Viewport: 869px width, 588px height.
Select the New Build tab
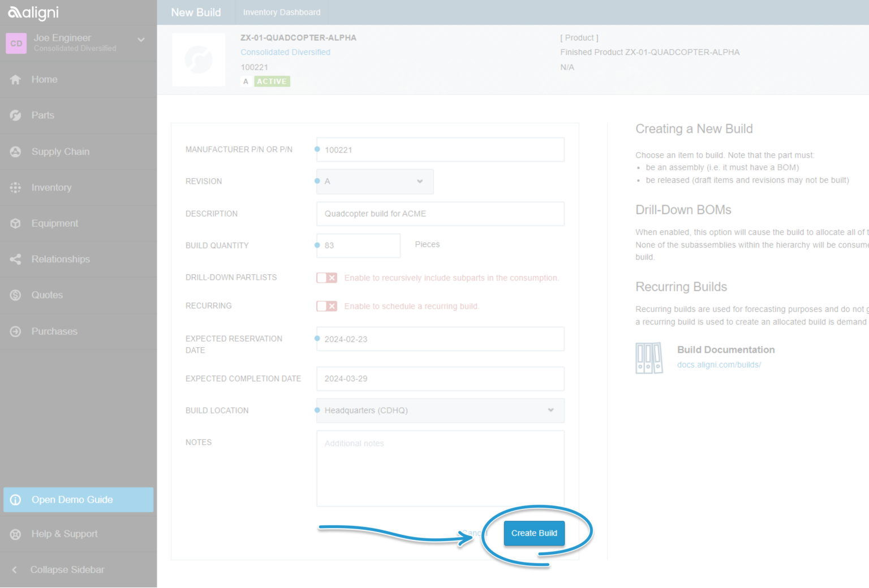point(196,12)
